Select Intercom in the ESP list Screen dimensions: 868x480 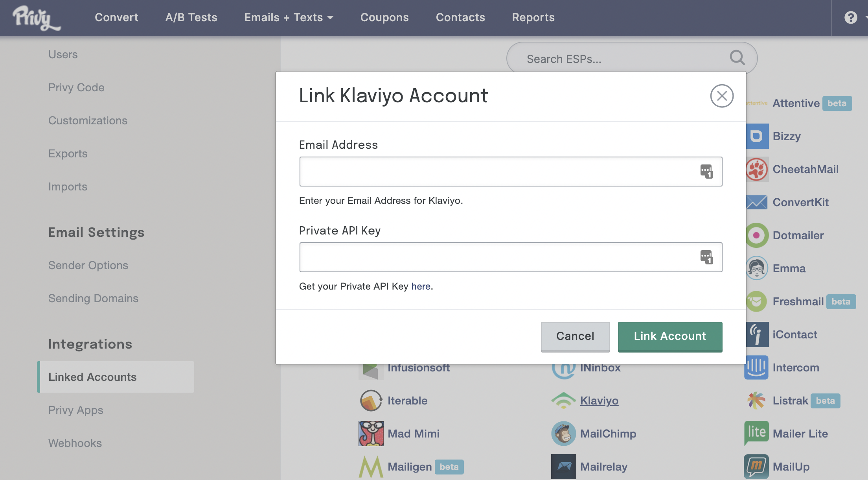pyautogui.click(x=796, y=367)
